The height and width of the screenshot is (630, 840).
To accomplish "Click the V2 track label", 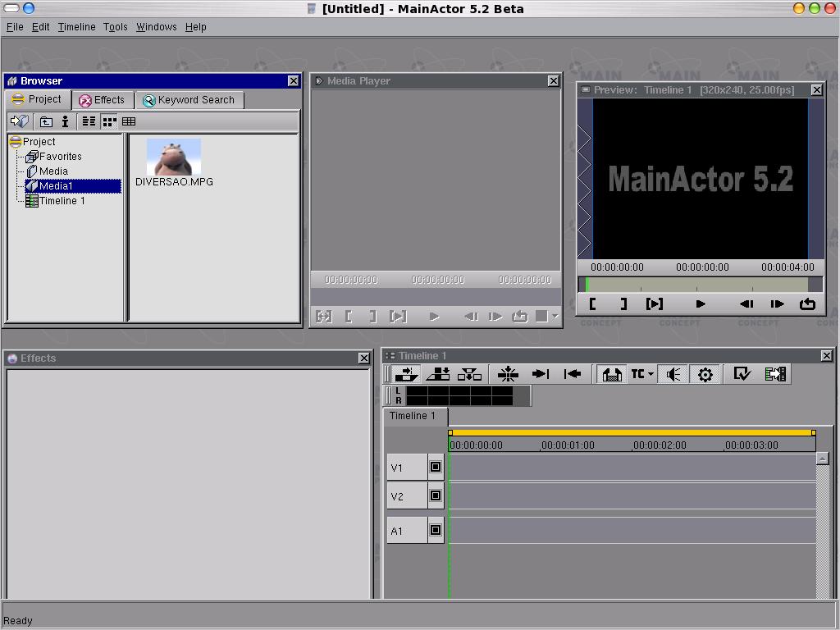I will (x=407, y=496).
